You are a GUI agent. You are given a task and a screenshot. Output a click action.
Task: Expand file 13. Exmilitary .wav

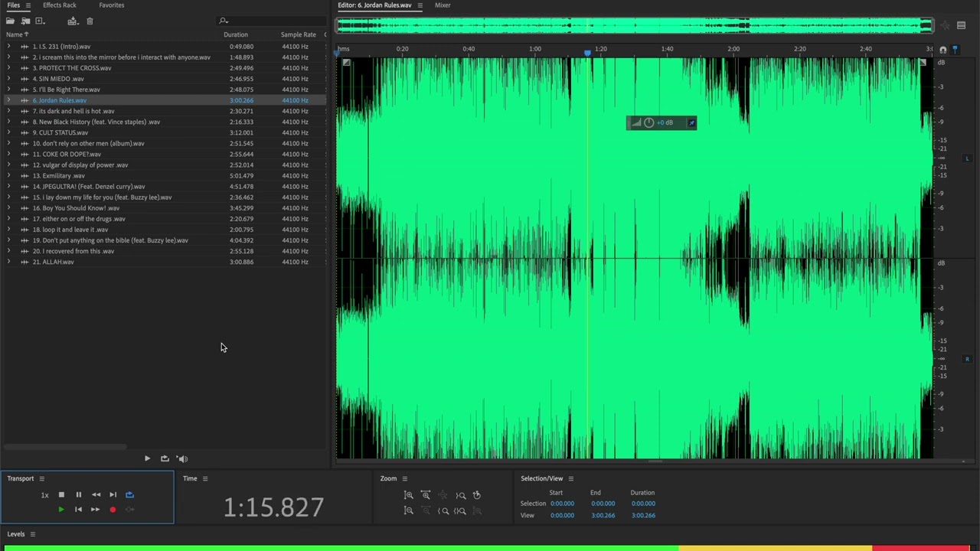(x=8, y=175)
